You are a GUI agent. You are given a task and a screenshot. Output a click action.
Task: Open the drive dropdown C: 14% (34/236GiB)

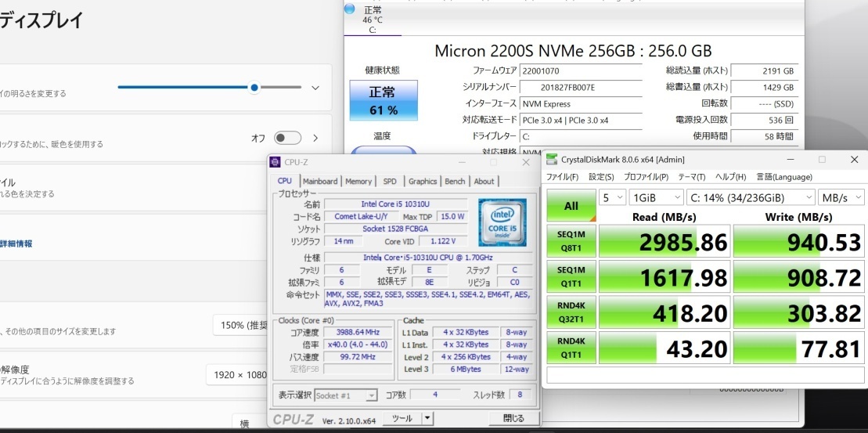coord(751,197)
